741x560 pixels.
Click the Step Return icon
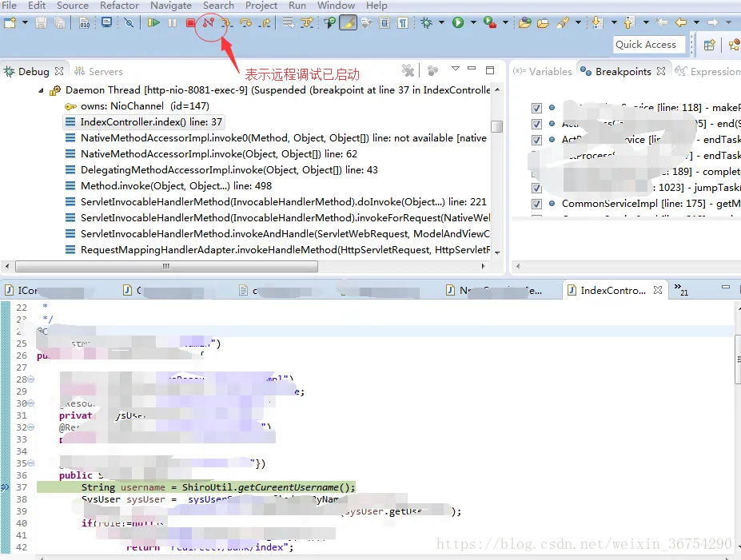(x=265, y=22)
